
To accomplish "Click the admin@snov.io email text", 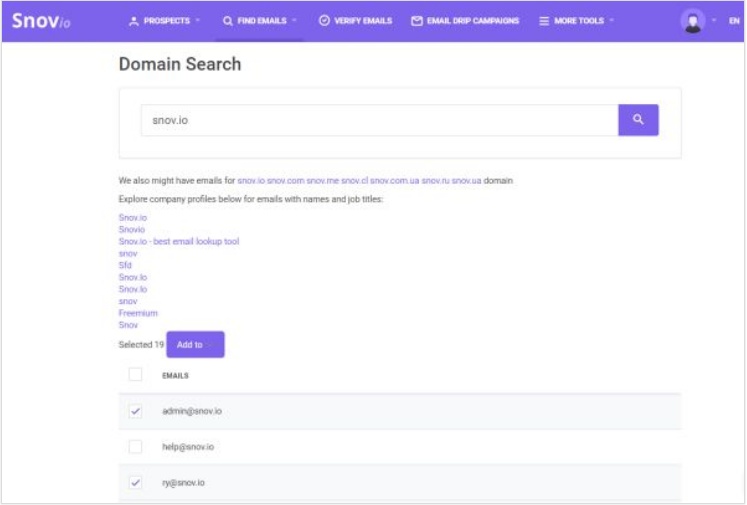I will [x=192, y=411].
